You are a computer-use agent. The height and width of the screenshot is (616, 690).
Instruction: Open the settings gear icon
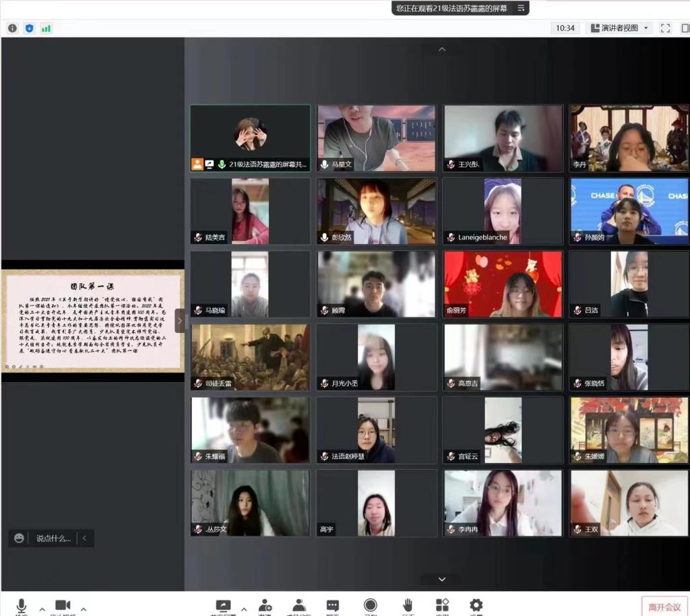[x=476, y=605]
